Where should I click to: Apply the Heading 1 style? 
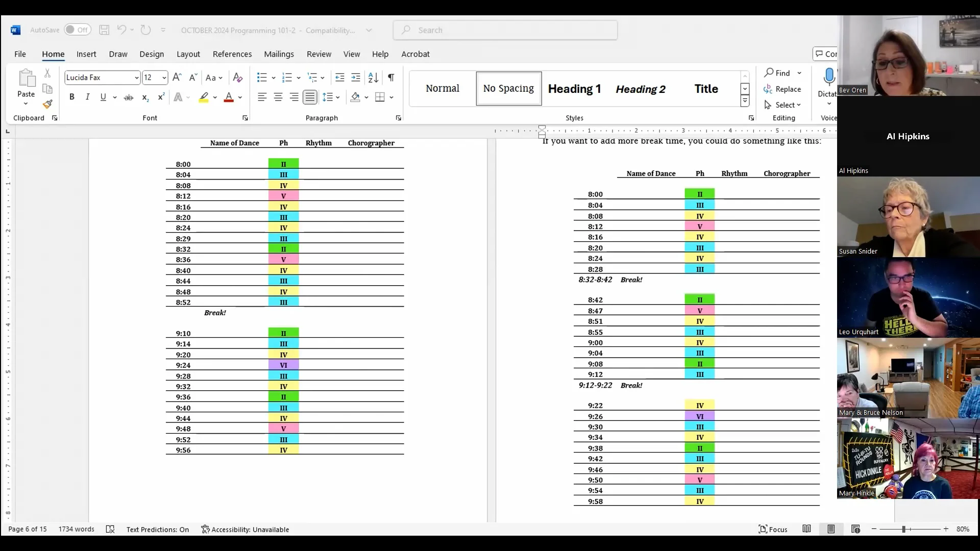574,89
